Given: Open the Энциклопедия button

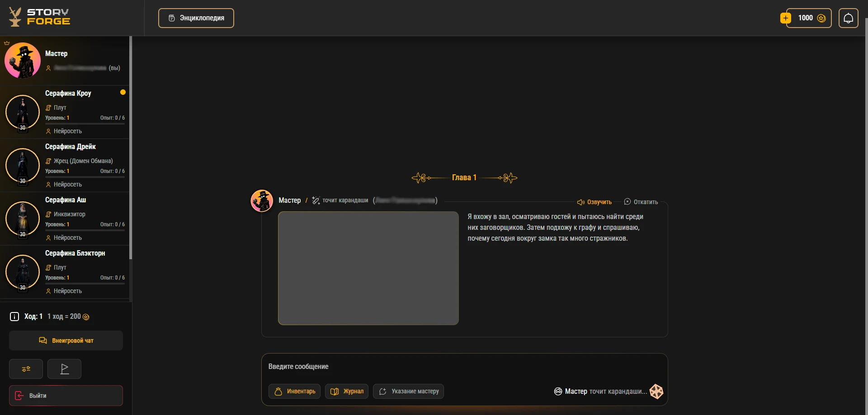Looking at the screenshot, I should coord(196,18).
